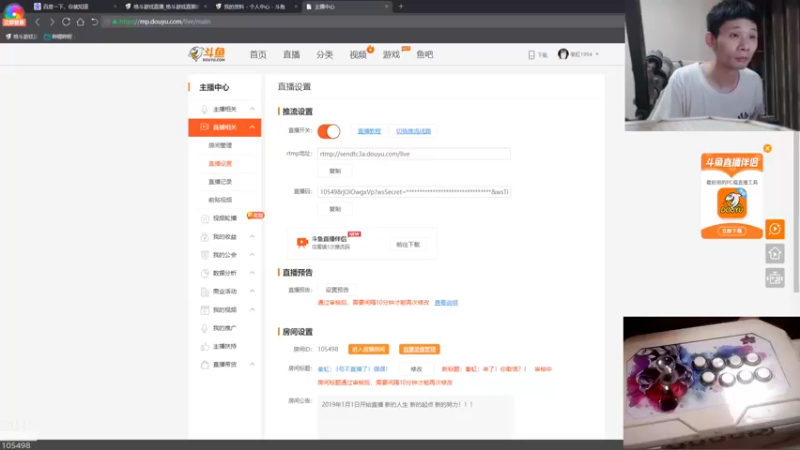Click the document icon beside 商业活动
This screenshot has height=450, width=800.
pos(205,292)
